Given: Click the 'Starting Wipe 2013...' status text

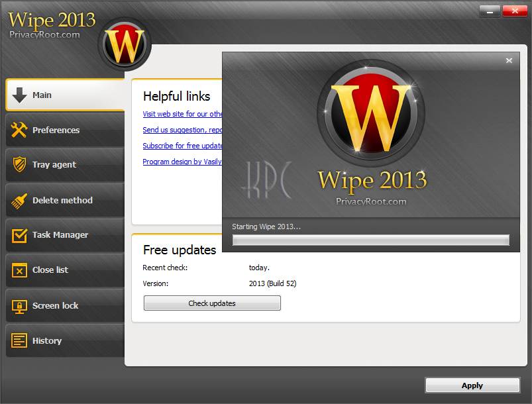Looking at the screenshot, I should (x=266, y=227).
